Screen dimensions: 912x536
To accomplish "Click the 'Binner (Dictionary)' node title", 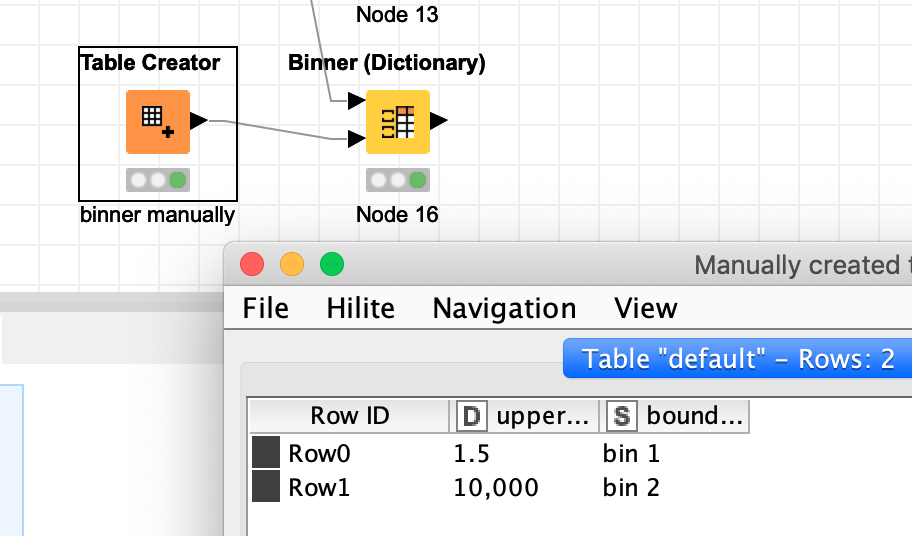I will coord(387,63).
